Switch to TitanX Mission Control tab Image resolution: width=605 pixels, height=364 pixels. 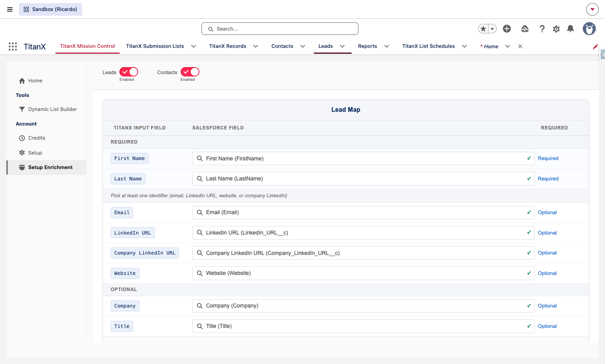coord(88,46)
